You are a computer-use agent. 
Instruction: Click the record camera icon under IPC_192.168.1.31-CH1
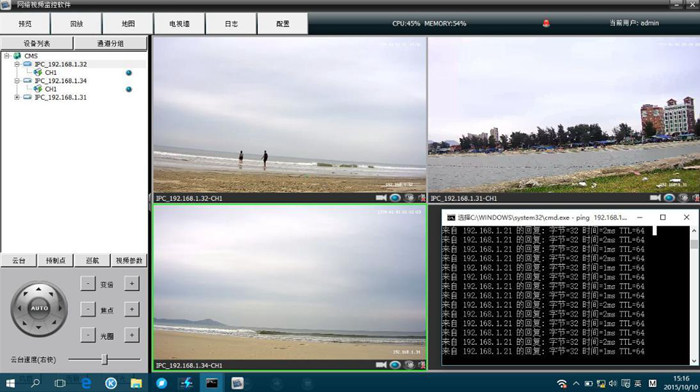coord(655,198)
